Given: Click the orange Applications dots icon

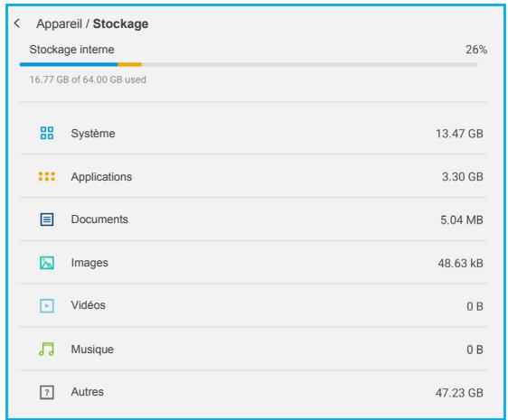Looking at the screenshot, I should (x=47, y=176).
